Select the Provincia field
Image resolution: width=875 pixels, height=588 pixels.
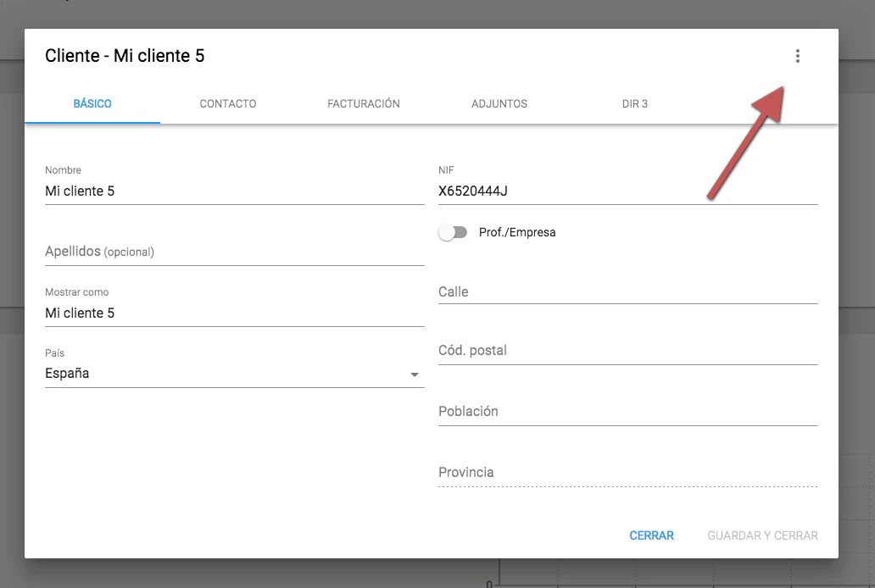(627, 473)
